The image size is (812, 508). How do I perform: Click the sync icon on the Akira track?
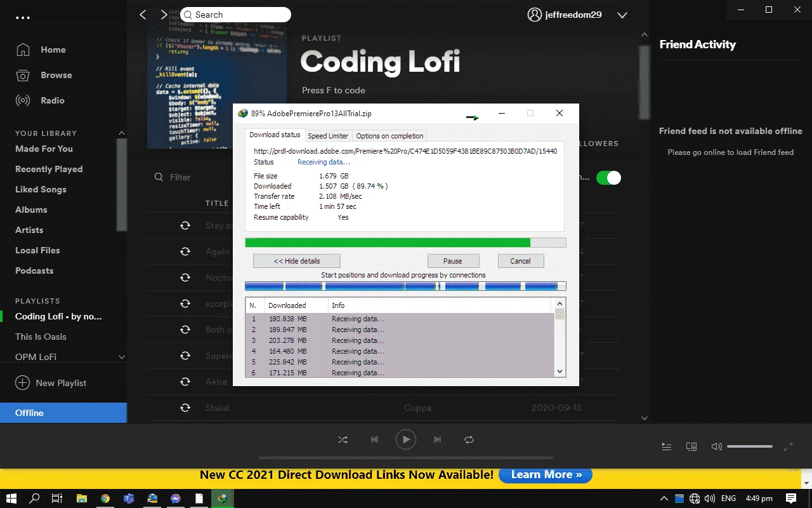(185, 382)
